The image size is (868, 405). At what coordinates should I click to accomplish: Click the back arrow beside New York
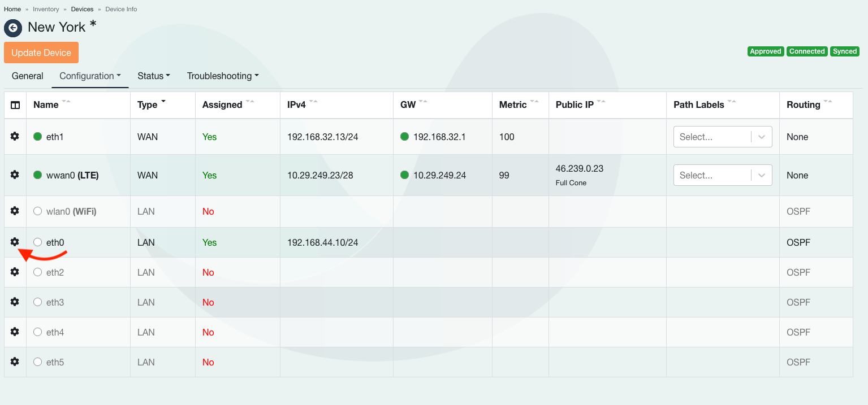point(13,28)
